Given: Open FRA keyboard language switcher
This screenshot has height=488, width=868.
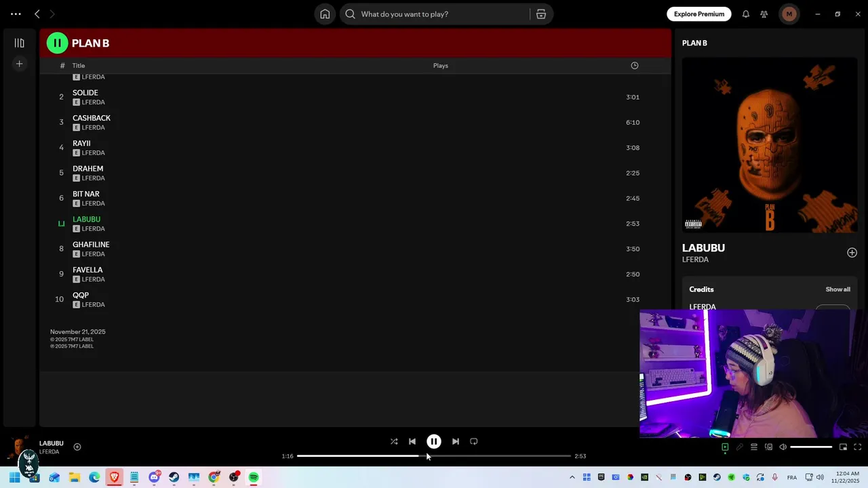Looking at the screenshot, I should 792,478.
